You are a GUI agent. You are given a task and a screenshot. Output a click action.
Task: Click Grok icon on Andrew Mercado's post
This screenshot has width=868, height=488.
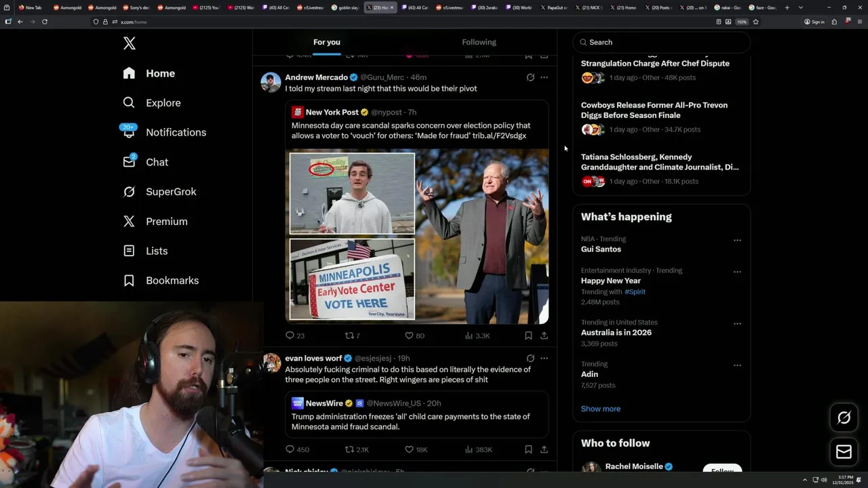[530, 77]
